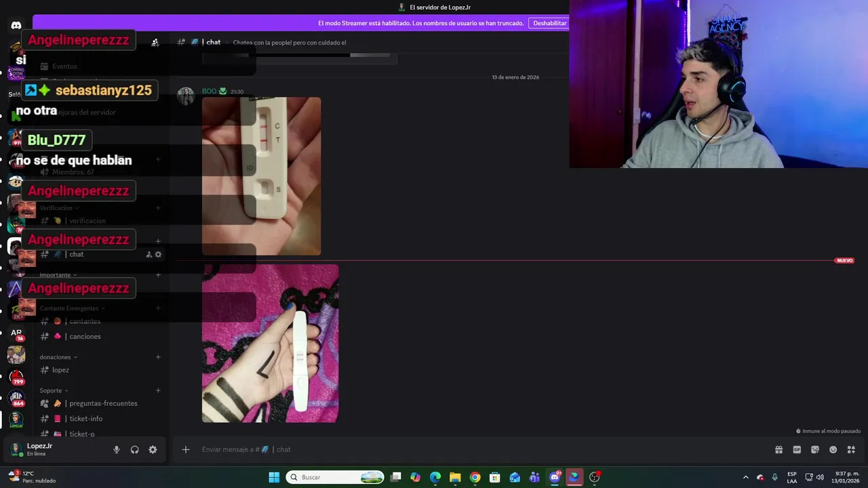This screenshot has width=868, height=488.
Task: Add channel to Cantante Emergentes category
Action: (x=158, y=308)
